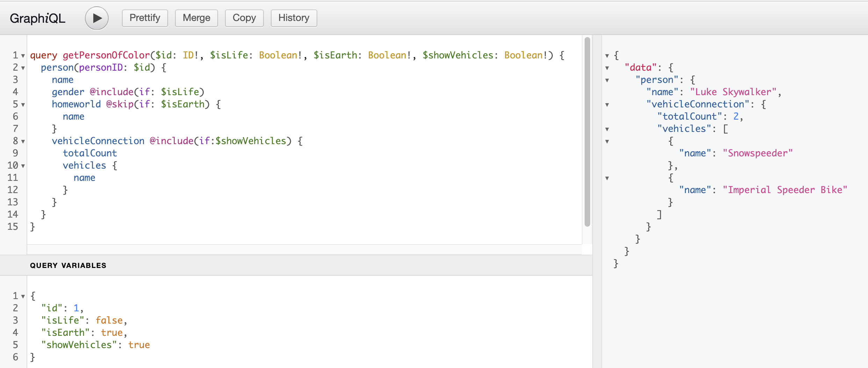Collapse result root brace fold arrow
The height and width of the screenshot is (368, 868).
607,56
